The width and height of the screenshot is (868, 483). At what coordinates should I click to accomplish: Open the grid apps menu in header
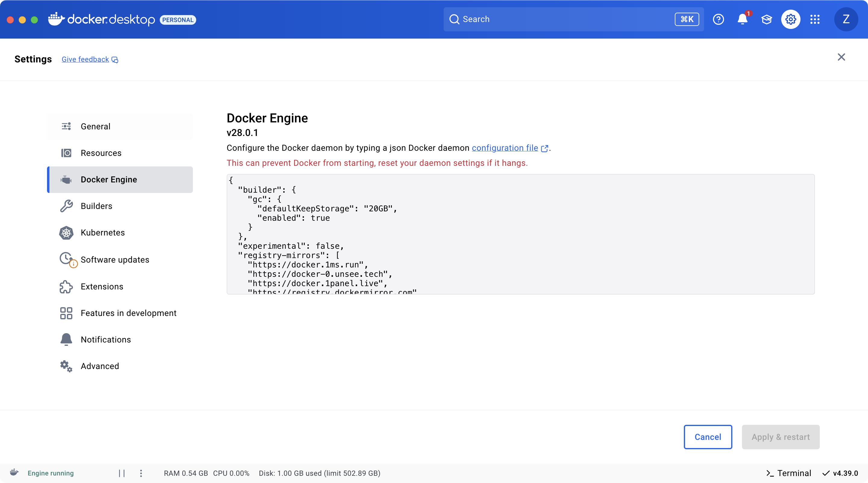pos(815,19)
